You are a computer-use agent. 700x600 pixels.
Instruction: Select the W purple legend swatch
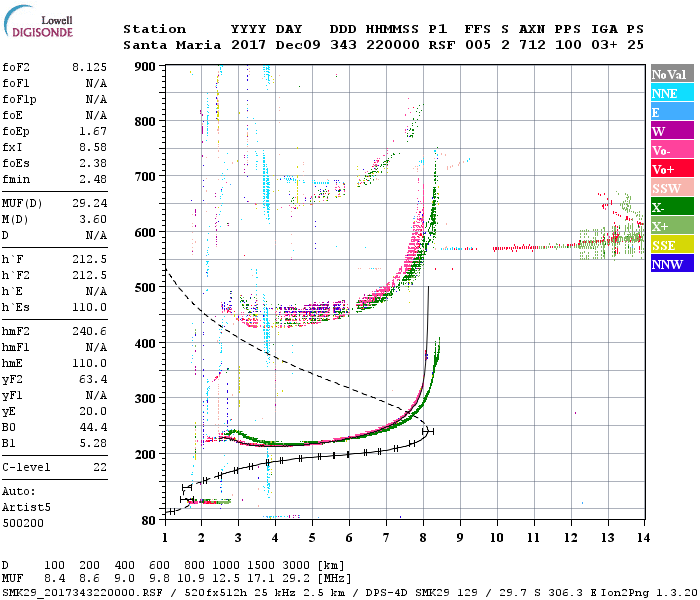point(672,131)
